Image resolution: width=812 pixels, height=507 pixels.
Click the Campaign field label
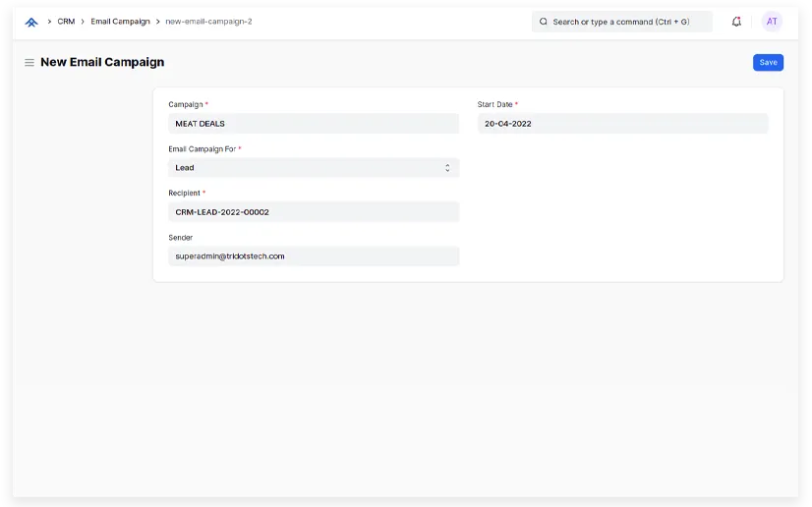click(186, 104)
